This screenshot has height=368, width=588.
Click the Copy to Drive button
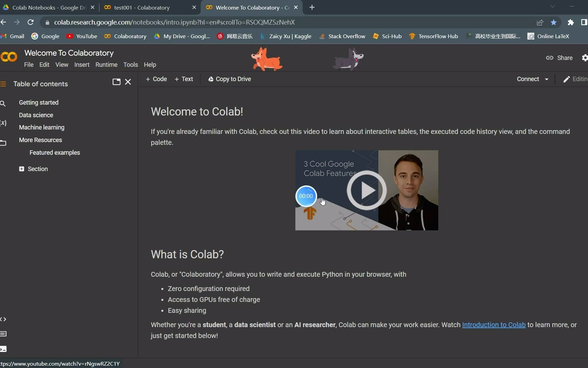pyautogui.click(x=229, y=79)
